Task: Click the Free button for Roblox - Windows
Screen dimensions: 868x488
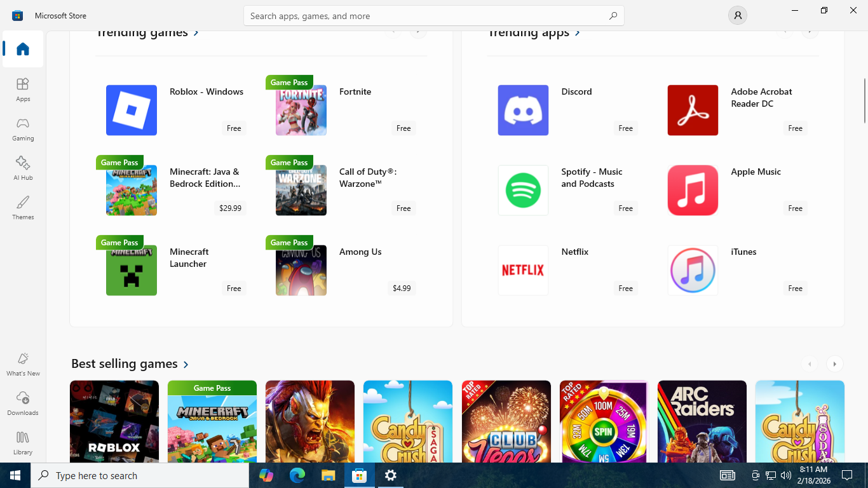Action: [x=234, y=128]
